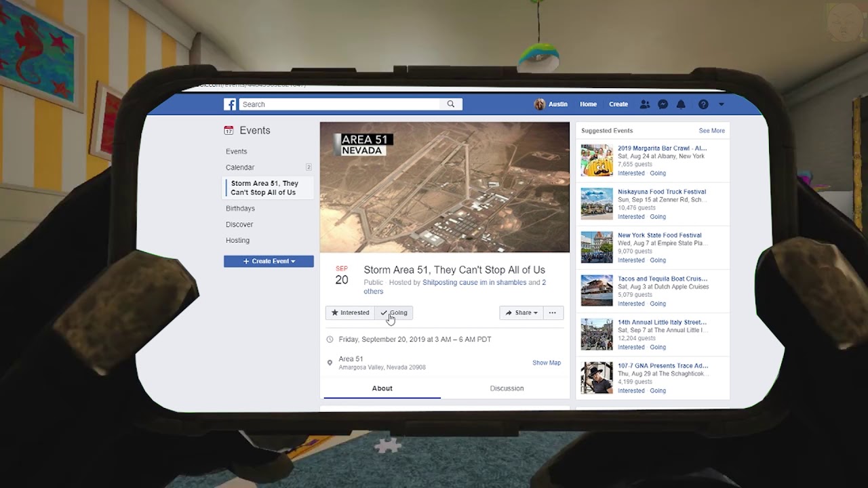Open 2019 Margarita Bar Crawl event

[x=662, y=148]
